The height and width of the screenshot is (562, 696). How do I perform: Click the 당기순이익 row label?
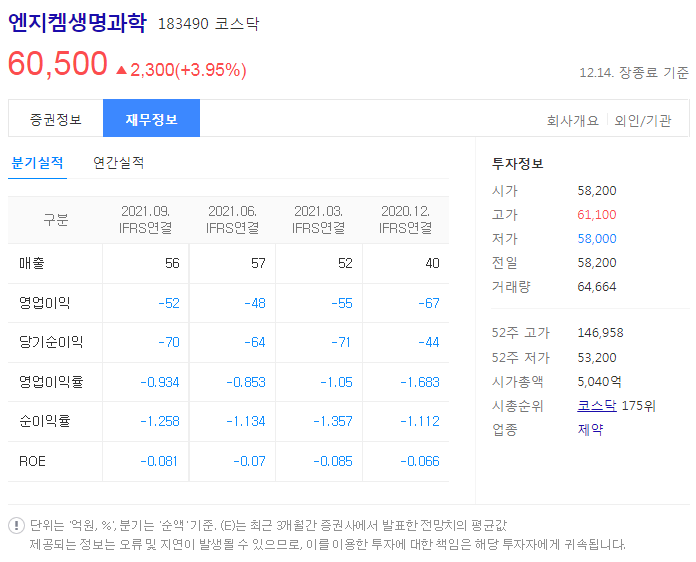point(51,342)
